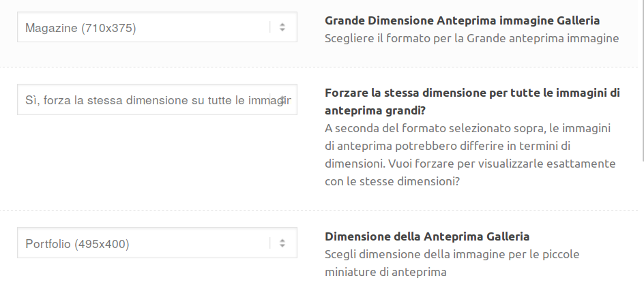Click text 'miniature di anteprima'
Viewport: 644px width, 293px height.
(385, 272)
